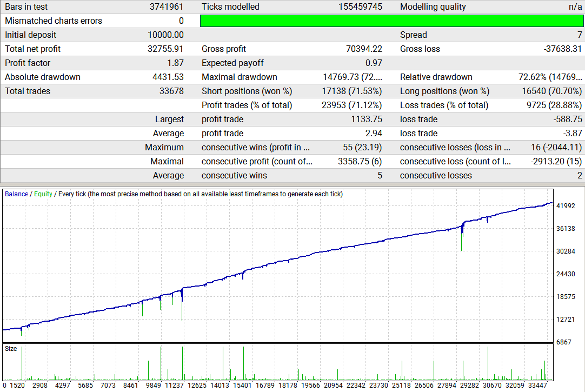The image size is (585, 392).
Task: Select the Total trades value 33678
Action: tap(171, 91)
